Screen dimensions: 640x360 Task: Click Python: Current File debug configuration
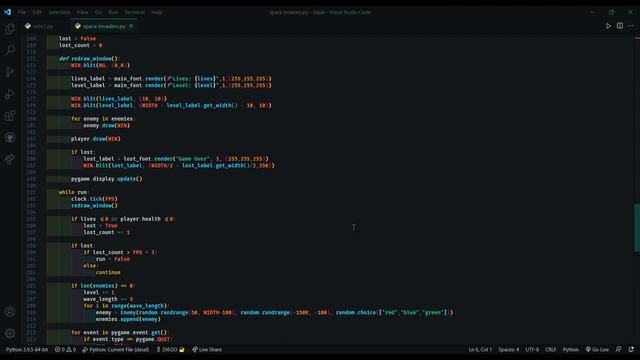point(116,349)
